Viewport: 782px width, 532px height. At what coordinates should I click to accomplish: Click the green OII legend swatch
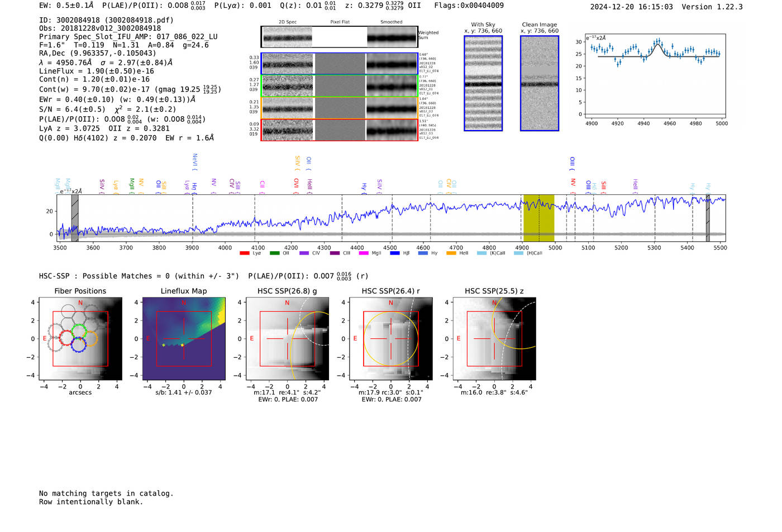click(274, 253)
